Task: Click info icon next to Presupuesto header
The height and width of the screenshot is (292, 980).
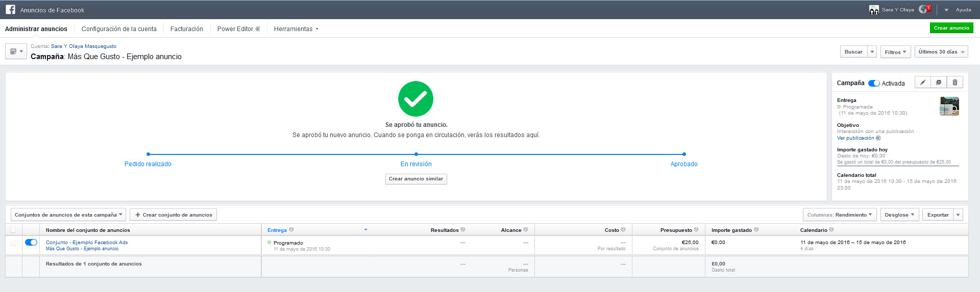Action: click(696, 230)
